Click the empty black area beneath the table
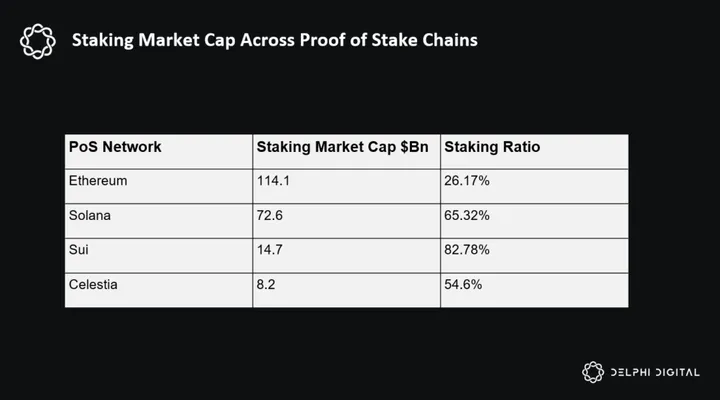Viewport: 720px width, 400px height. pyautogui.click(x=340, y=350)
